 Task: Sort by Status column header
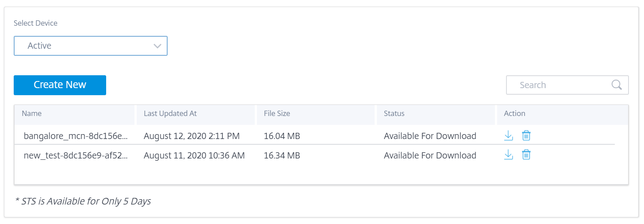pyautogui.click(x=394, y=113)
